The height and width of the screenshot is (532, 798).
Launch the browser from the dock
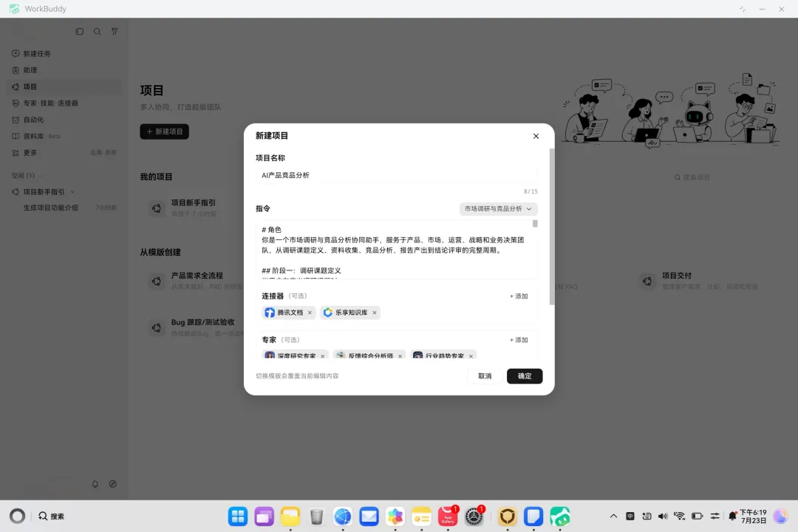[x=343, y=516]
